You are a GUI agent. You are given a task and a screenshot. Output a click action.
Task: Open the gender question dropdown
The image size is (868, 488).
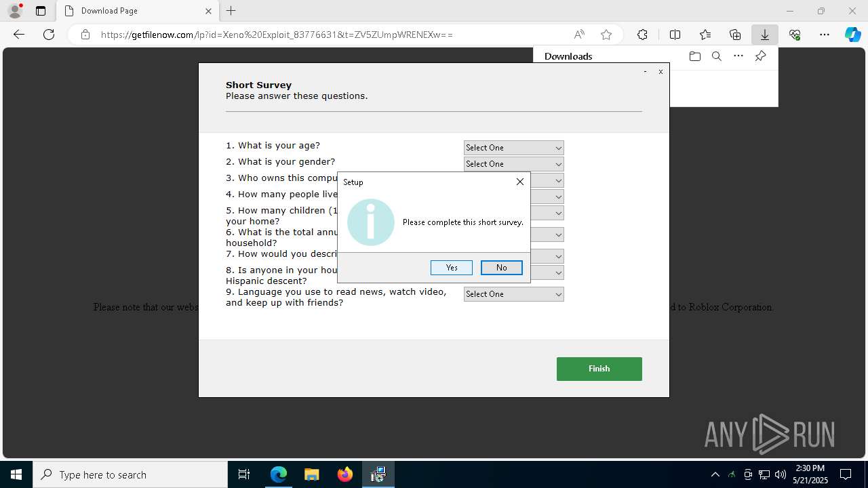(x=514, y=164)
